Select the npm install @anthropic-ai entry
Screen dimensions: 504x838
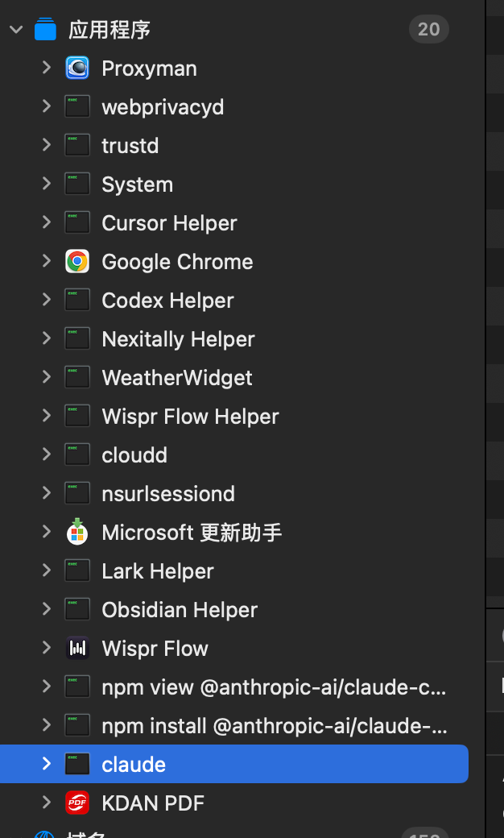coord(275,726)
